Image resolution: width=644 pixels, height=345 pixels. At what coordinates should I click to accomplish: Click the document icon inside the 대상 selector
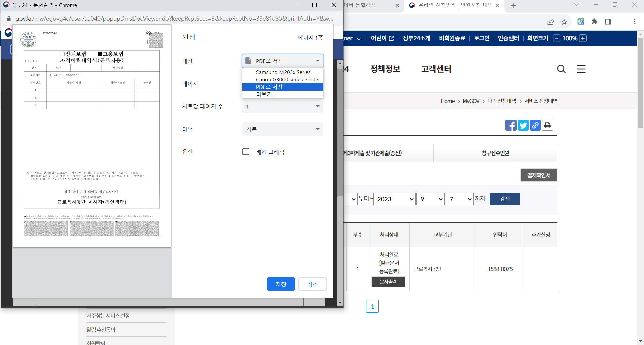click(248, 61)
